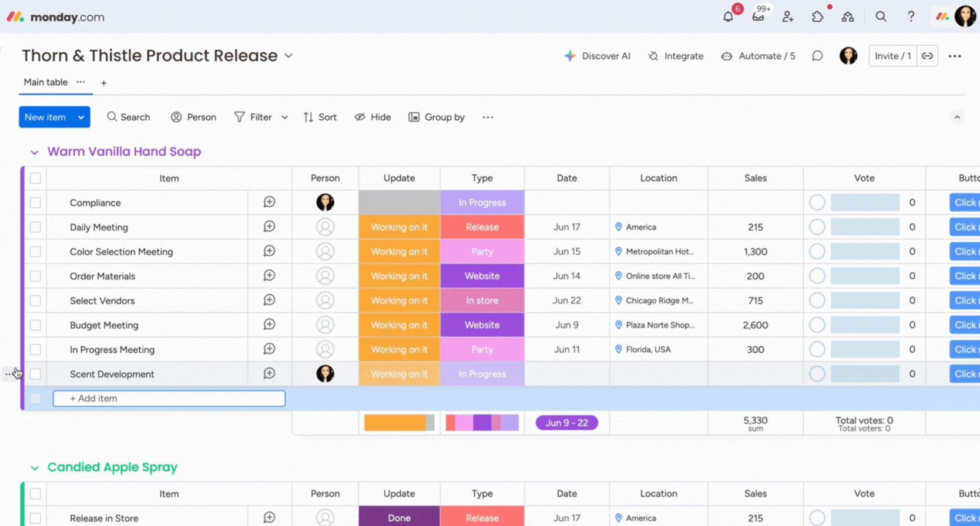Open the user profile avatar in top bar
The image size is (980, 526).
click(965, 16)
